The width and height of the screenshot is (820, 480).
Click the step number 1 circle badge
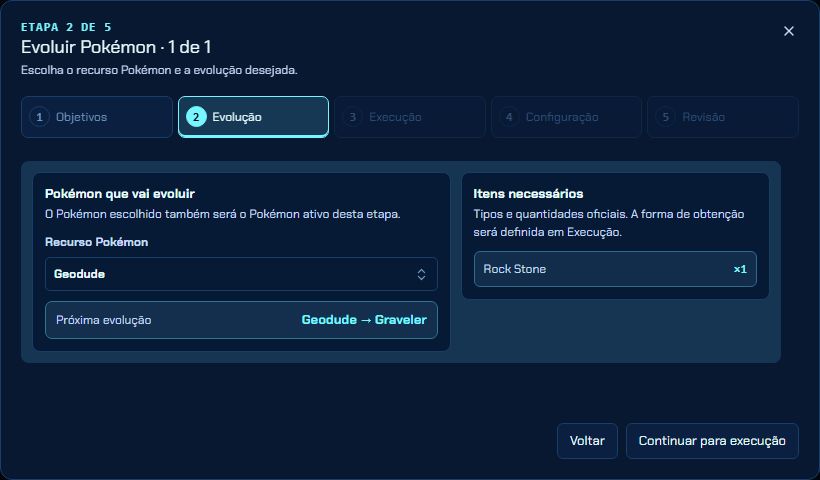click(x=39, y=117)
